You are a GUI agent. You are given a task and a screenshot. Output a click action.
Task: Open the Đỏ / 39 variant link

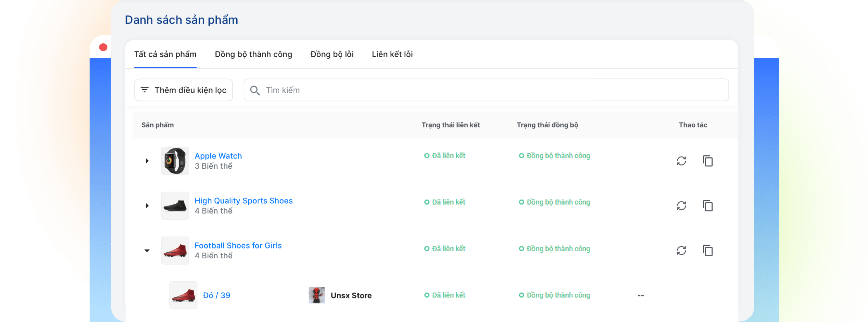click(x=217, y=295)
